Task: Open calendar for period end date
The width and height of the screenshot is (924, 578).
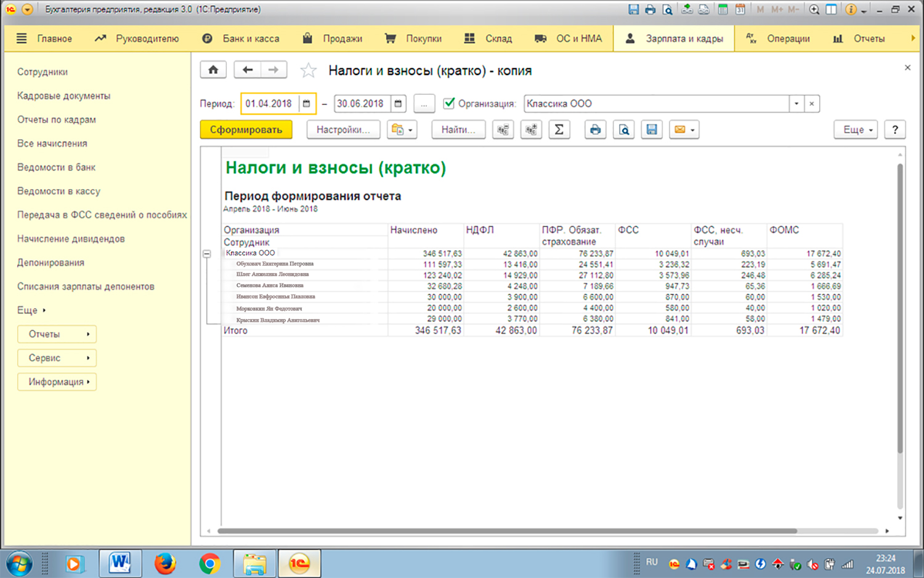Action: pyautogui.click(x=399, y=104)
